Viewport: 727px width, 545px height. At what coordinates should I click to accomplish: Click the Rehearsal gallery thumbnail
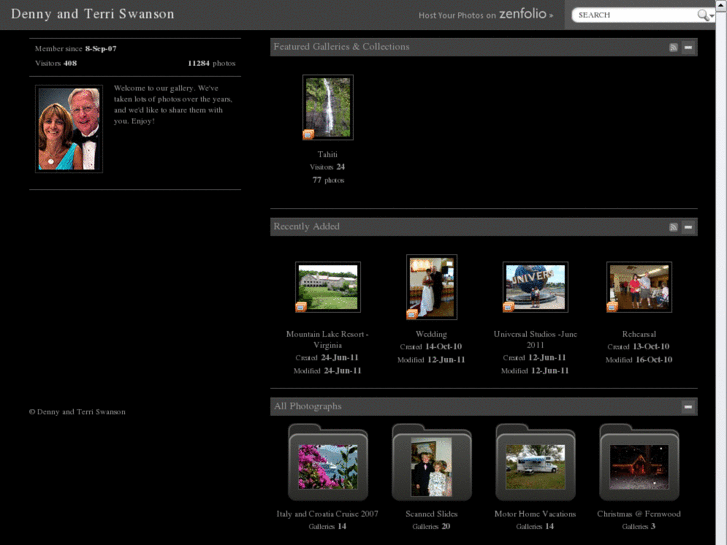coord(639,287)
